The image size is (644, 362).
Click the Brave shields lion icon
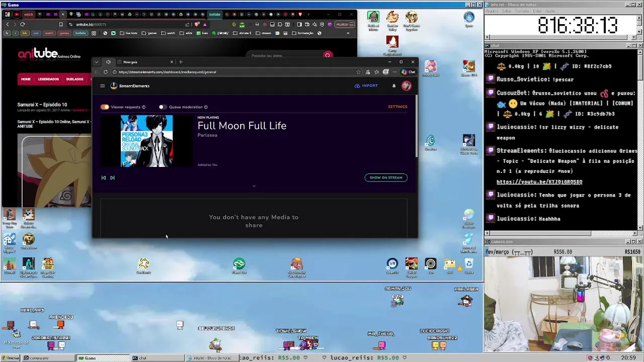[x=197, y=24]
